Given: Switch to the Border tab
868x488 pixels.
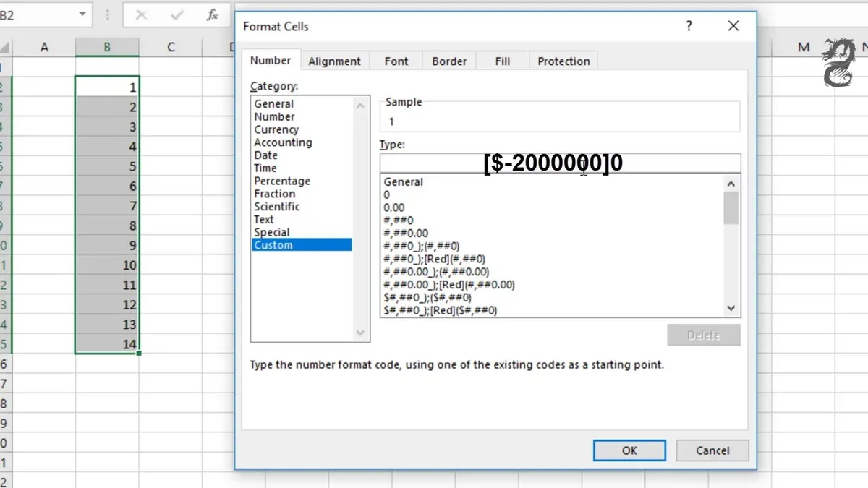Looking at the screenshot, I should (x=449, y=61).
